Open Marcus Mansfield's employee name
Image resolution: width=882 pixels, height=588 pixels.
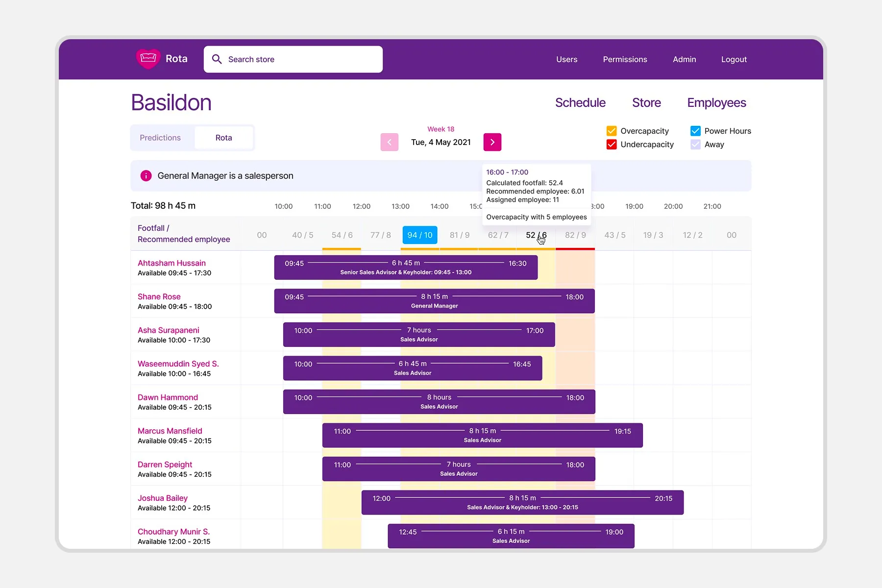pyautogui.click(x=170, y=431)
